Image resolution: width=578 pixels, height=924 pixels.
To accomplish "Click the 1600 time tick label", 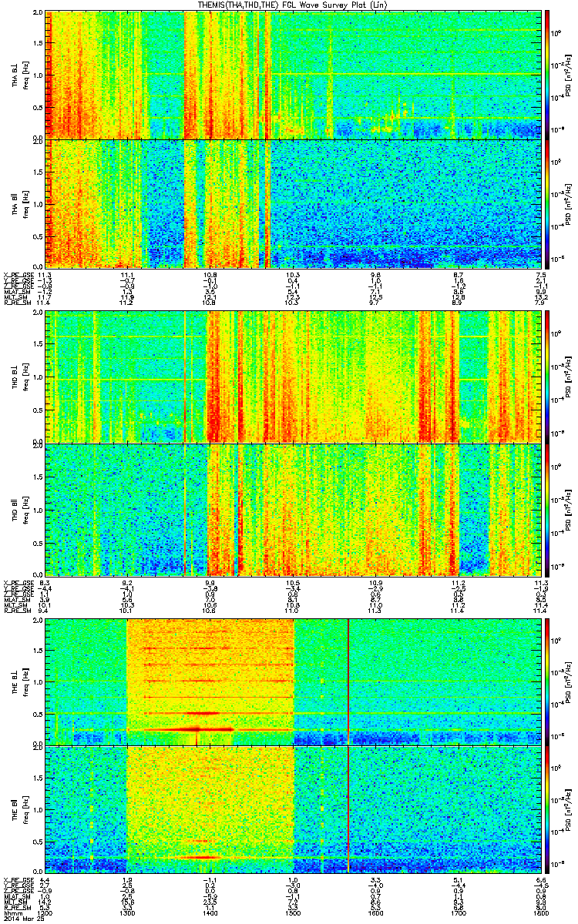I will pos(376,912).
